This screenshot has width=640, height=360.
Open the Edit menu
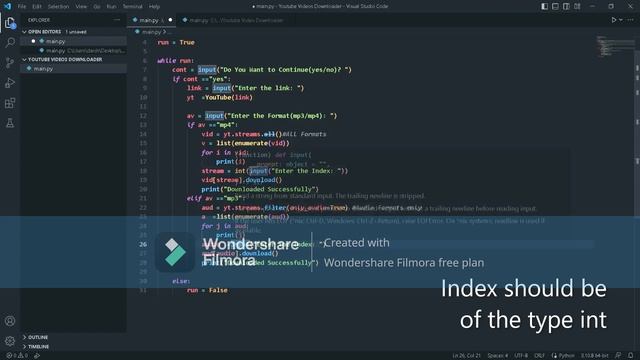37,6
